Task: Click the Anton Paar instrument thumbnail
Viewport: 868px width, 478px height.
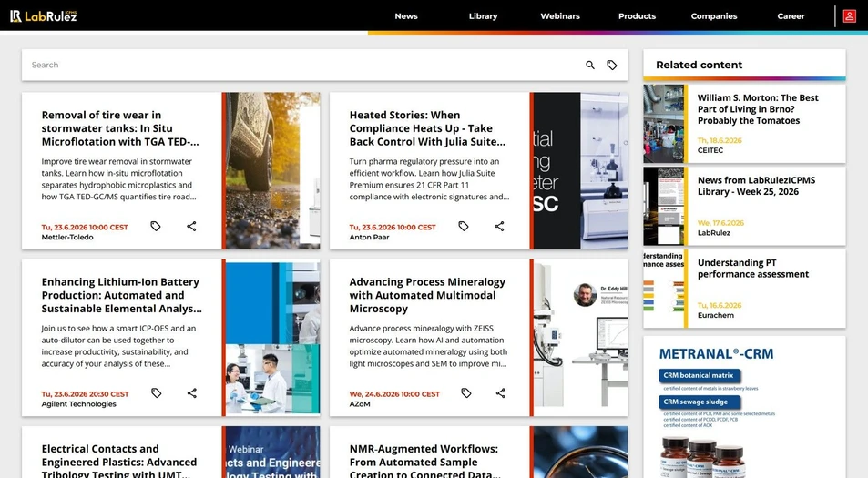Action: [581, 171]
